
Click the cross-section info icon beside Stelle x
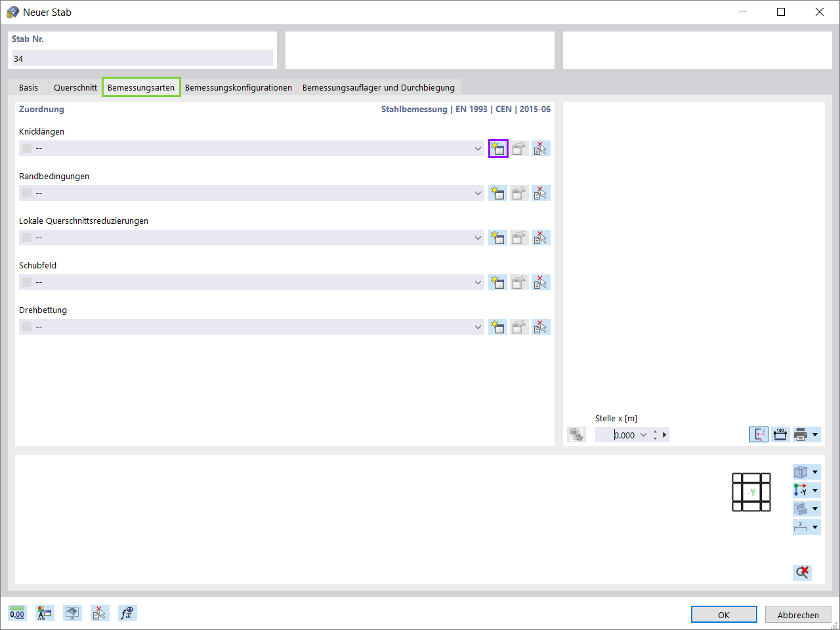tap(576, 434)
